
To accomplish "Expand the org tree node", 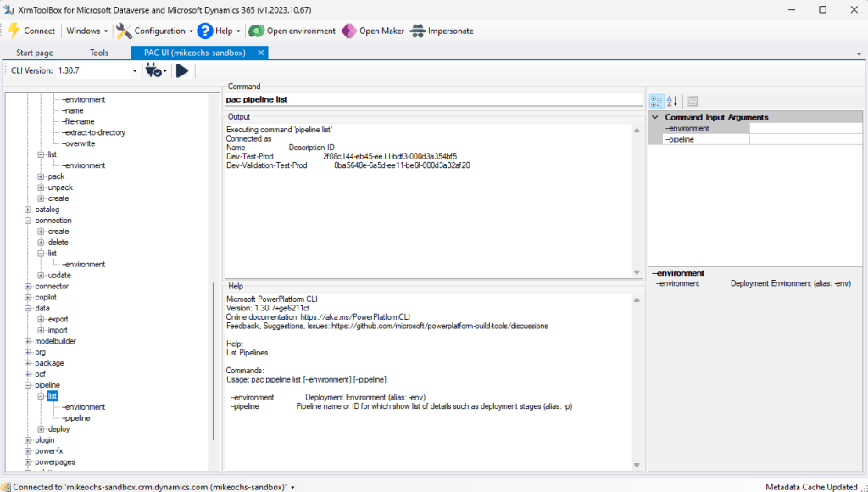I will click(x=28, y=352).
